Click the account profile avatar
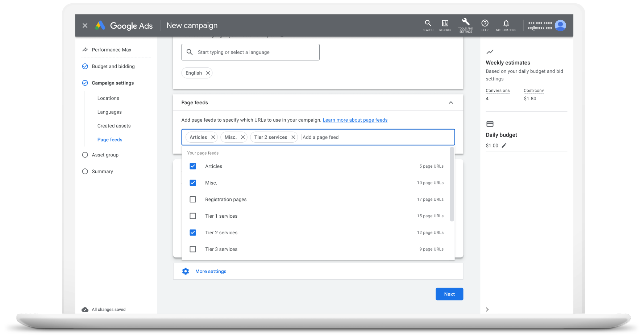Viewport: 644px width, 335px height. point(560,25)
